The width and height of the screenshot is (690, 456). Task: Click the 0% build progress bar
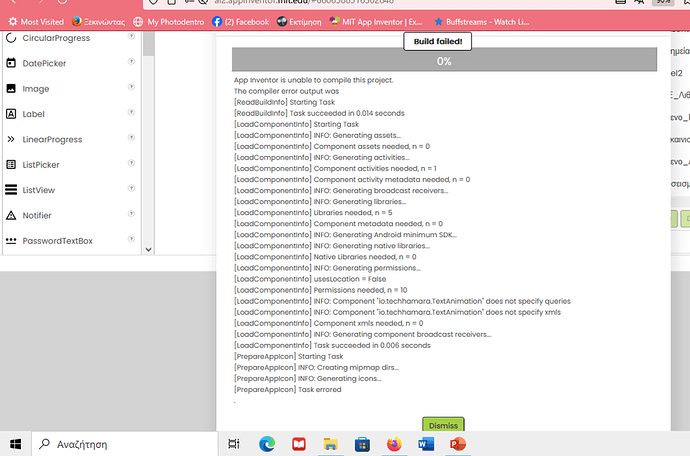click(x=444, y=61)
